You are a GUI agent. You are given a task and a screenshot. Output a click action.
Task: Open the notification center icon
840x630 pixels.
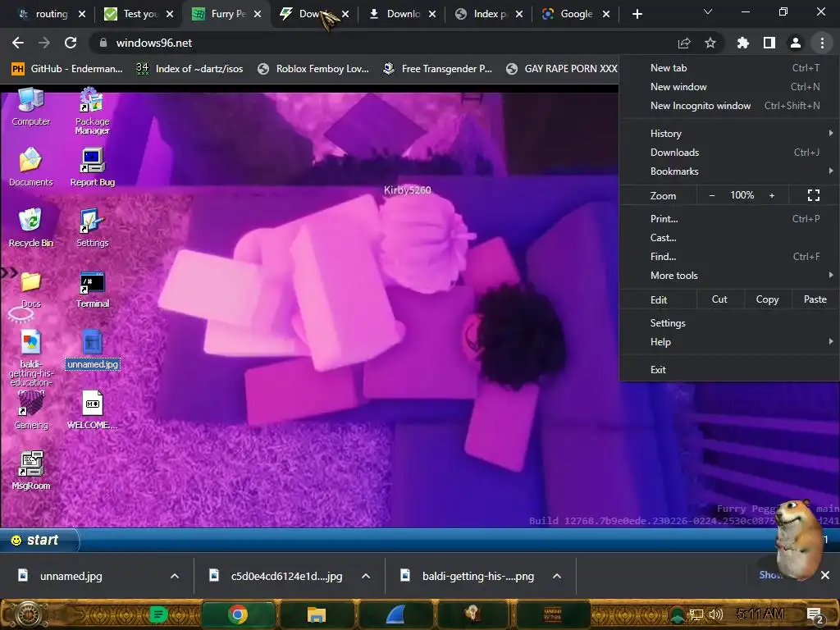pos(815,614)
